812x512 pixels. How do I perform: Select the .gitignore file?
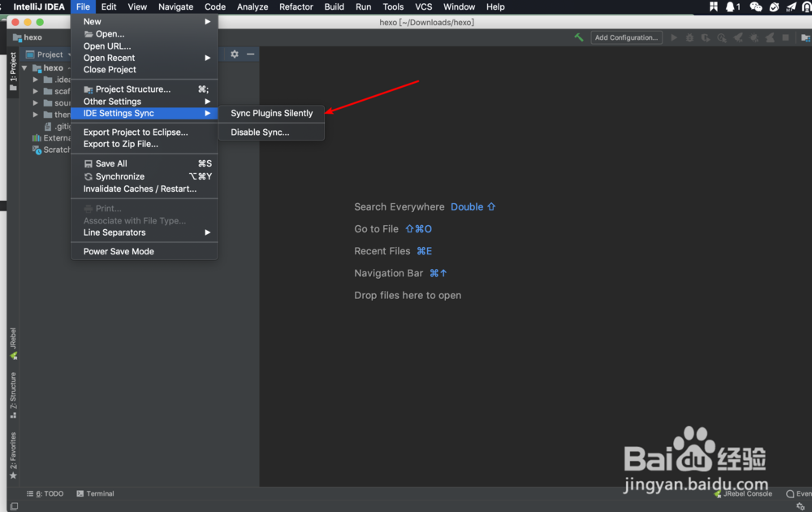click(58, 126)
